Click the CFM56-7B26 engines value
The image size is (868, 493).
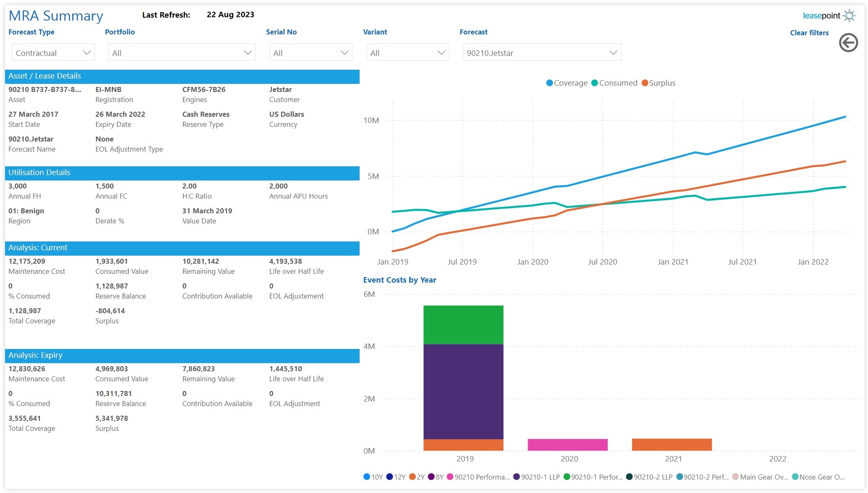[204, 89]
